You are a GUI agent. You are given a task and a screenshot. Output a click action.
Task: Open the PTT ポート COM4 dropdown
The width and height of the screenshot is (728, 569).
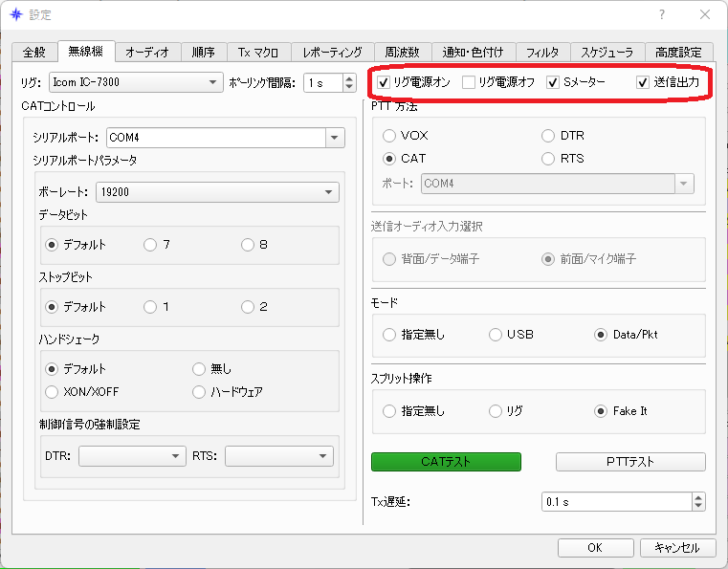(558, 184)
